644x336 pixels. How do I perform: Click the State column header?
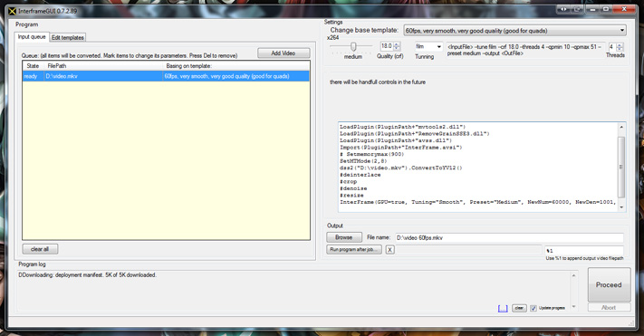[x=34, y=66]
